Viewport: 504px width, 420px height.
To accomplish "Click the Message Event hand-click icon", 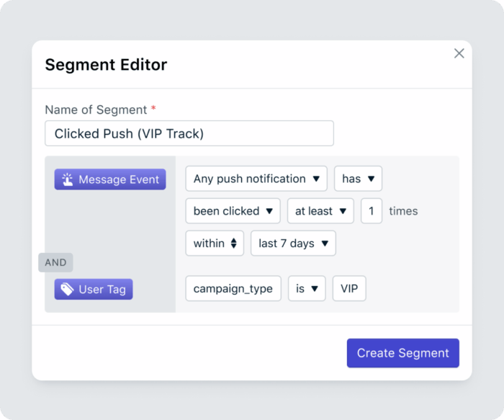I will pyautogui.click(x=68, y=179).
